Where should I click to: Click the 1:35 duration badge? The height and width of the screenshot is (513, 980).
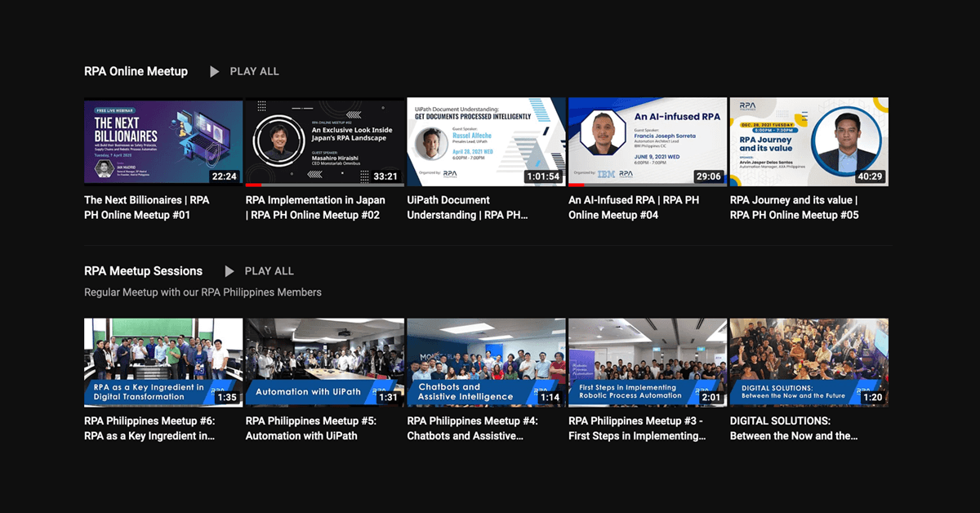(x=227, y=398)
